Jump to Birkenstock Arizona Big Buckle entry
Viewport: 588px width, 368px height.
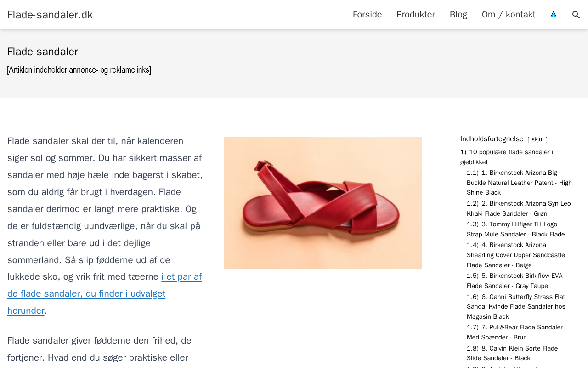(519, 183)
